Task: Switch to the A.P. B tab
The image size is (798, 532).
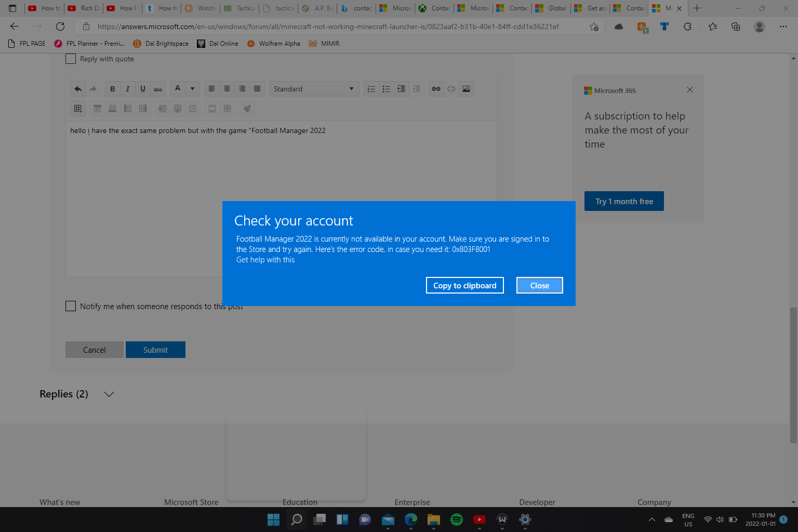Action: point(317,8)
